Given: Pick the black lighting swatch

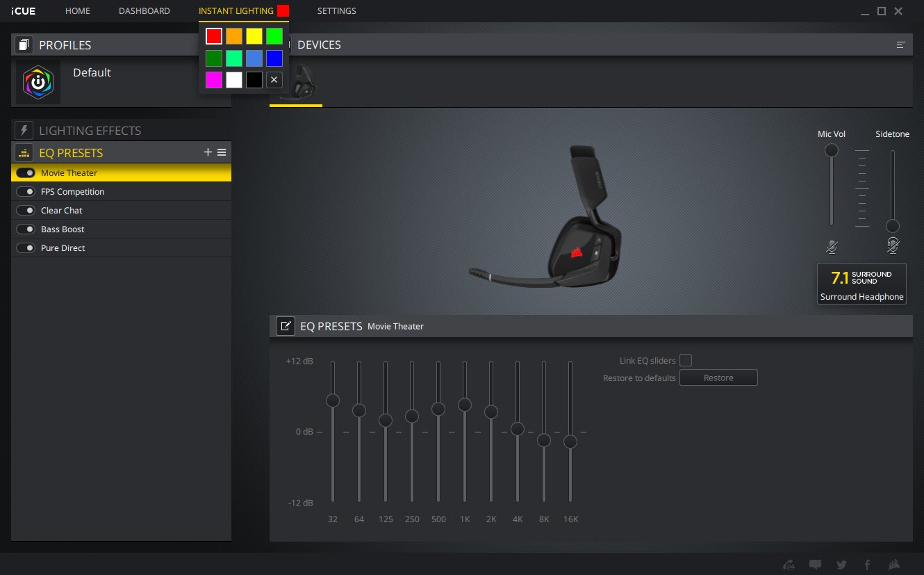Looking at the screenshot, I should [254, 80].
